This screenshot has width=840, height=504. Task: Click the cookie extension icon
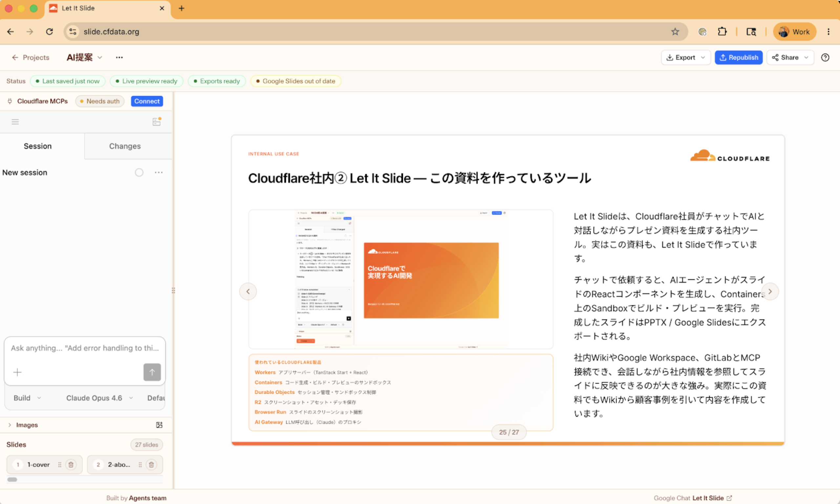point(703,31)
